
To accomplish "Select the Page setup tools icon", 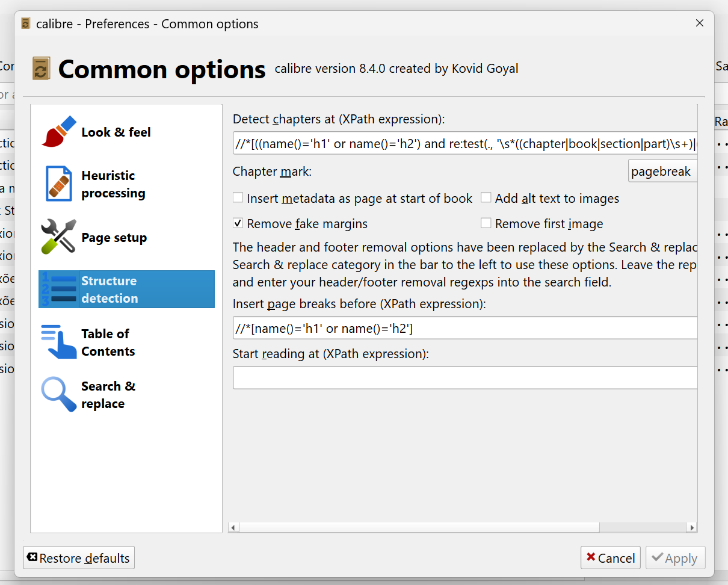I will click(x=59, y=237).
